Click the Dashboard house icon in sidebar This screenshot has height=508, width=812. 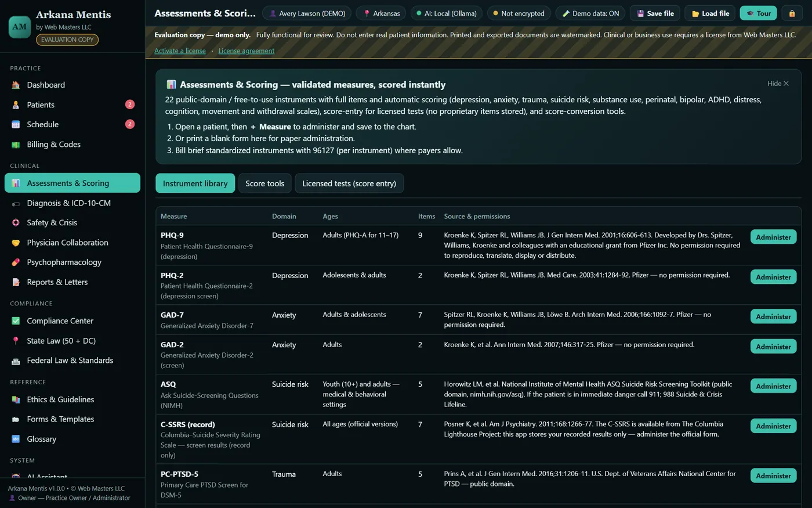(x=16, y=85)
